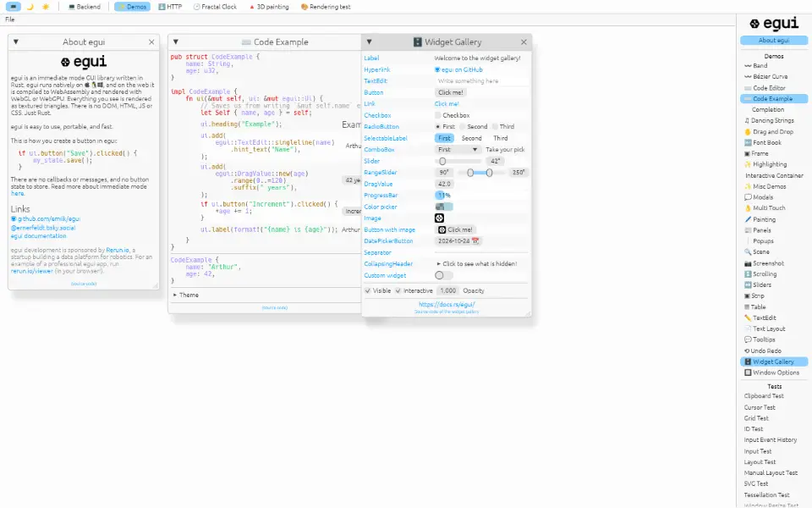Click the 'Write something here' text field

pos(481,81)
